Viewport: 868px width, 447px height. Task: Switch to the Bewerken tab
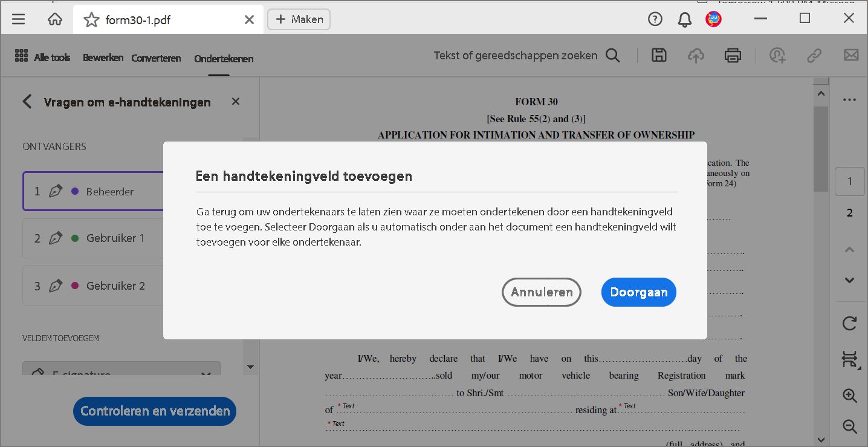103,57
